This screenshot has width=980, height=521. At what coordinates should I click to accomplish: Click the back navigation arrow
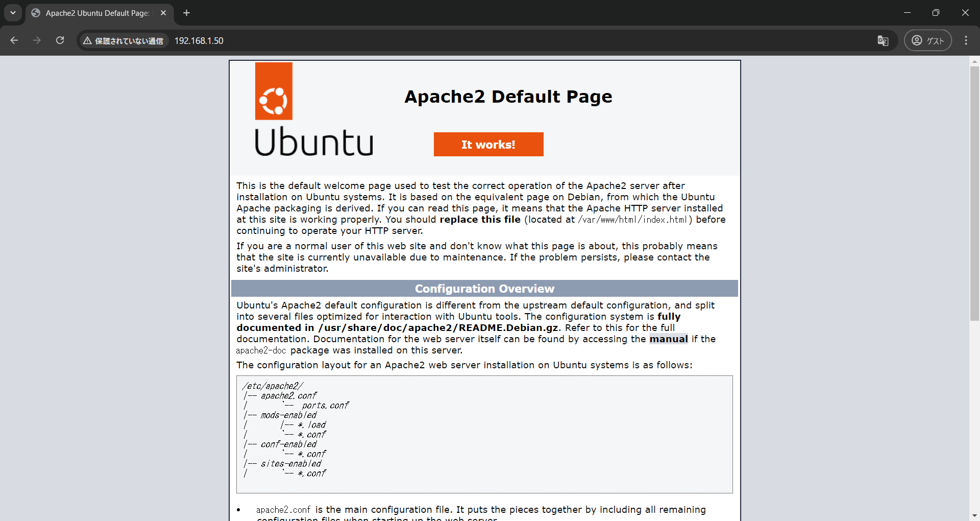pos(14,40)
